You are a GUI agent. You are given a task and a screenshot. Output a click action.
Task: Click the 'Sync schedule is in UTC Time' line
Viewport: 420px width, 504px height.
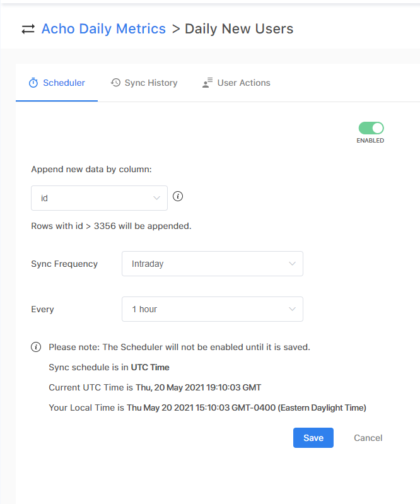coord(109,367)
